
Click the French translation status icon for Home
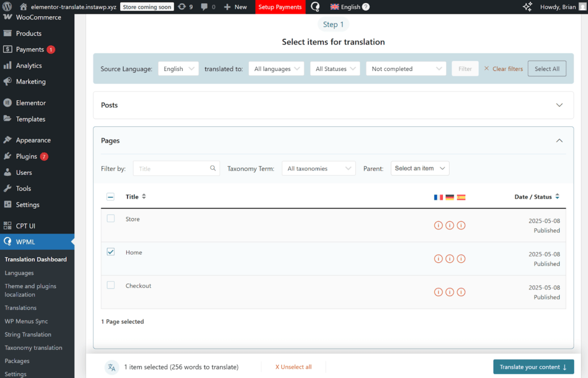coord(438,259)
